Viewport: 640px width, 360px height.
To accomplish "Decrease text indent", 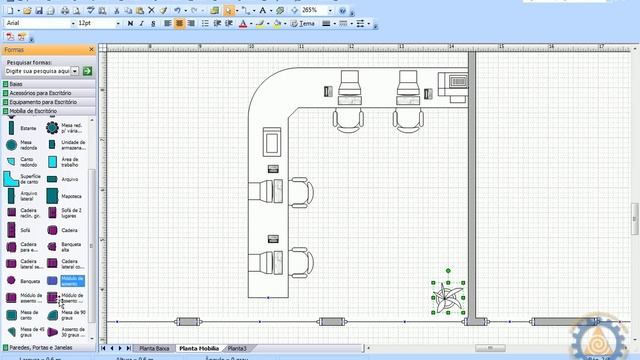I will pos(217,24).
